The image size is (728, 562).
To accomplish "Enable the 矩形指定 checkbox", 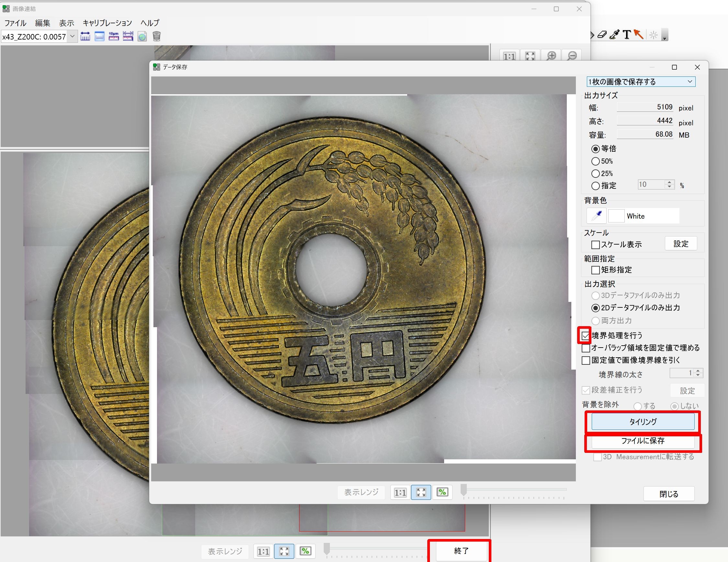I will click(x=596, y=270).
